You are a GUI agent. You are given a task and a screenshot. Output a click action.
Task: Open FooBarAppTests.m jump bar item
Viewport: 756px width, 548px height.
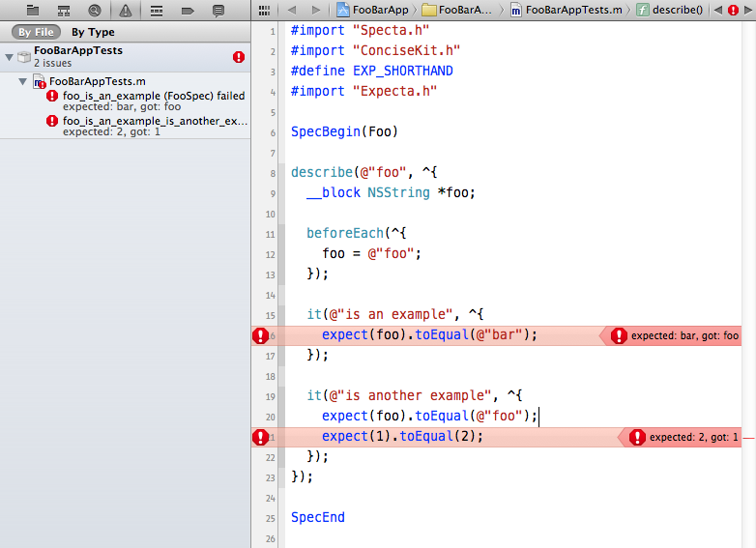coord(567,10)
